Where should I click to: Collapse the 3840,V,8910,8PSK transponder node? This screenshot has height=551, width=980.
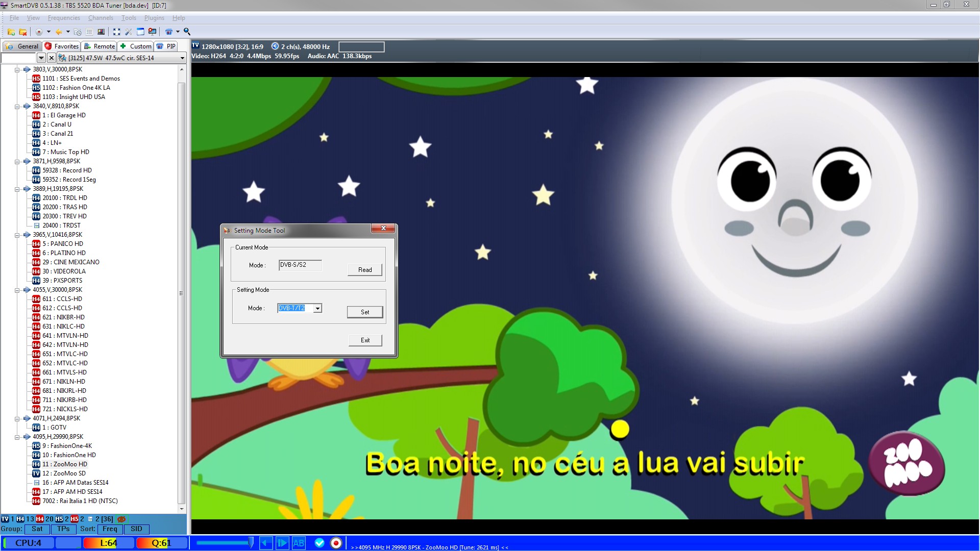[x=17, y=107]
